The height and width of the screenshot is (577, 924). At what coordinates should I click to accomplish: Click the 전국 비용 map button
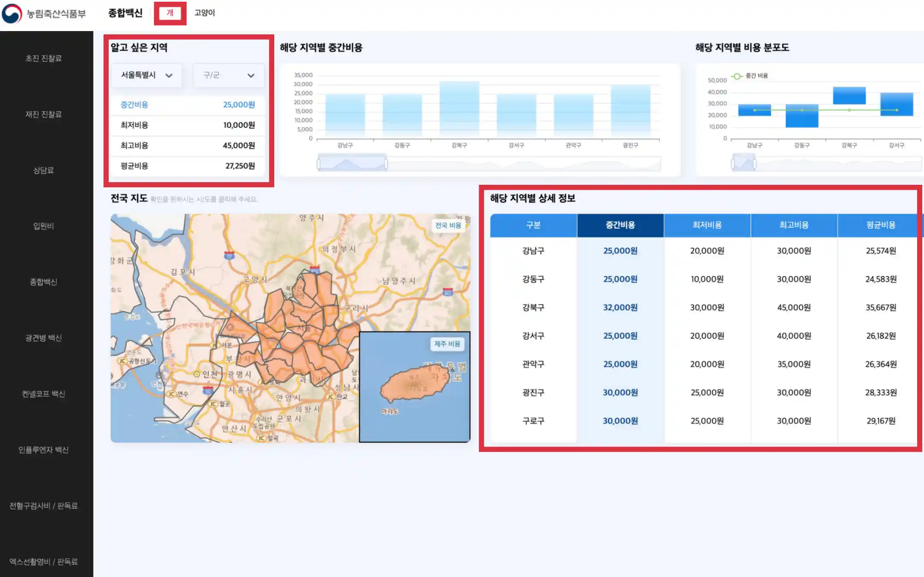coord(448,226)
